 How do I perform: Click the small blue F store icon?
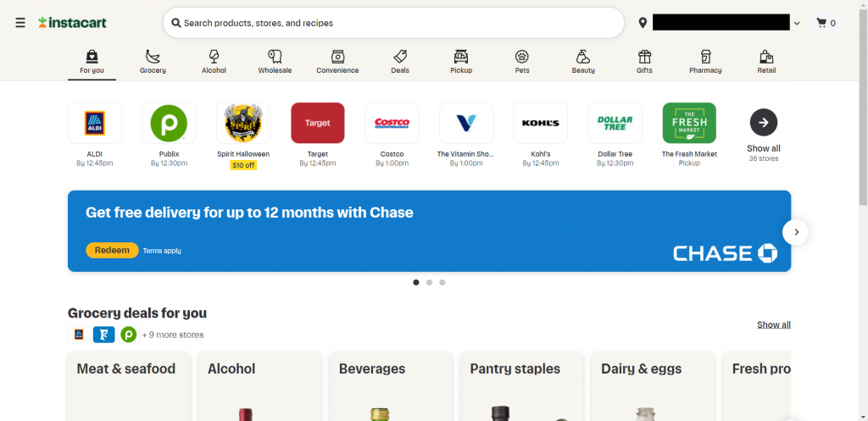pos(104,335)
